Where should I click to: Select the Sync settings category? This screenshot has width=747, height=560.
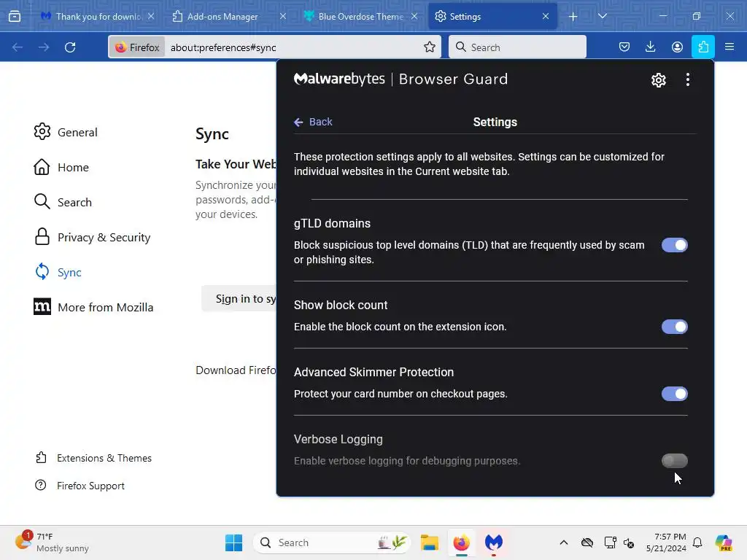[58, 272]
